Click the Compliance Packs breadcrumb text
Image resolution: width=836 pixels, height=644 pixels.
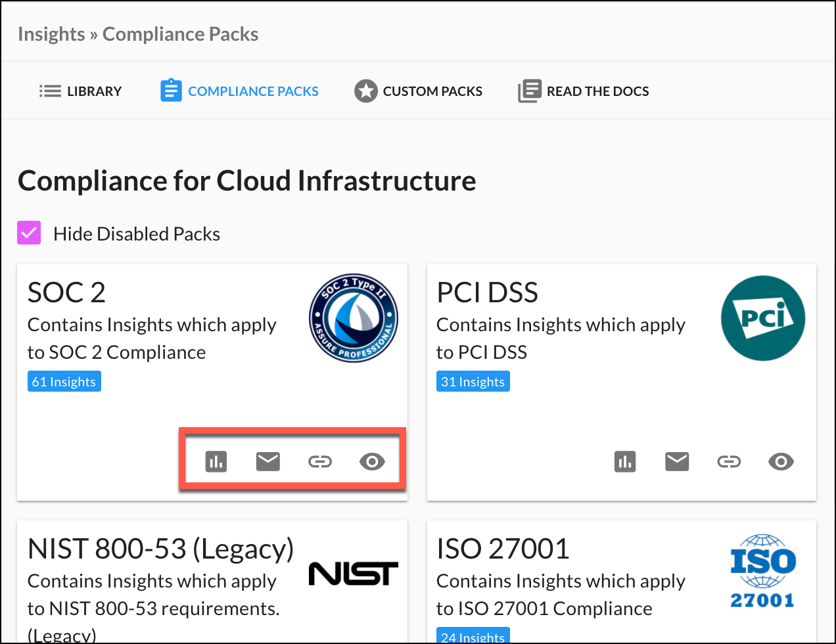[x=181, y=34]
